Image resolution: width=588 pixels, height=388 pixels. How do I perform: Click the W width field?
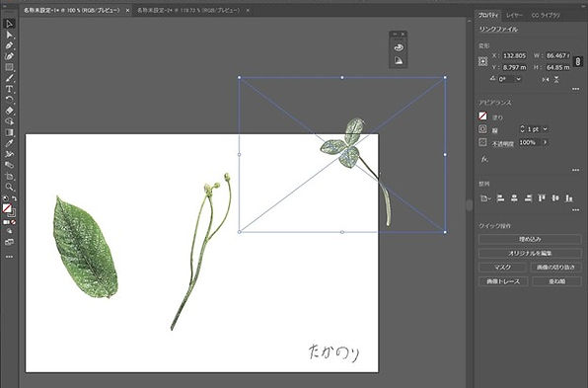pyautogui.click(x=558, y=55)
